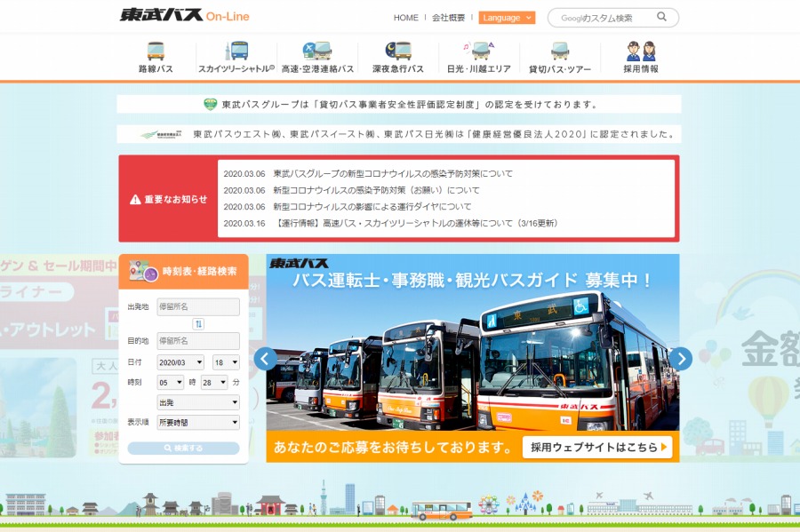Go to the HOME link
The height and width of the screenshot is (532, 800).
tap(405, 18)
